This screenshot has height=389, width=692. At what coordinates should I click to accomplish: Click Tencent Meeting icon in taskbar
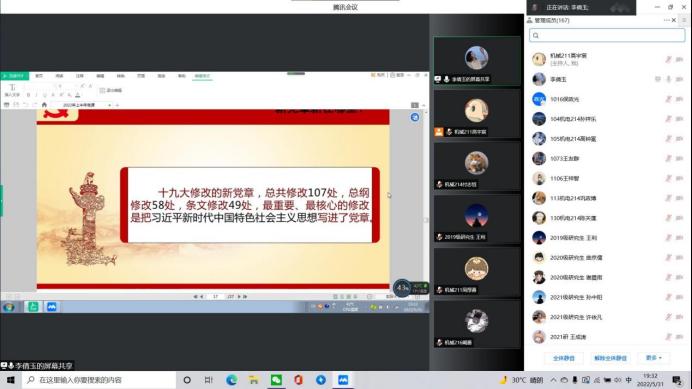pos(343,380)
